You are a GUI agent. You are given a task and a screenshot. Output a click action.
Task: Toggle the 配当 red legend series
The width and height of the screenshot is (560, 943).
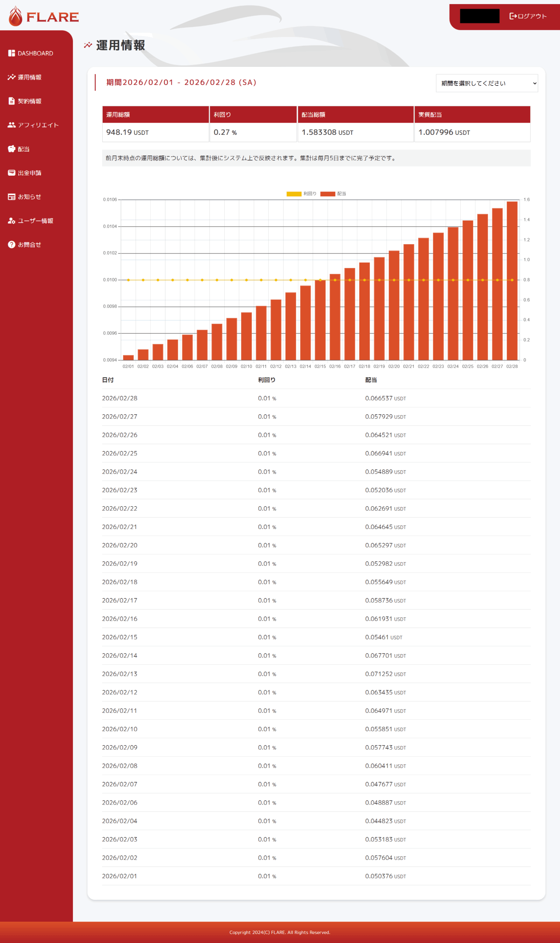[333, 194]
